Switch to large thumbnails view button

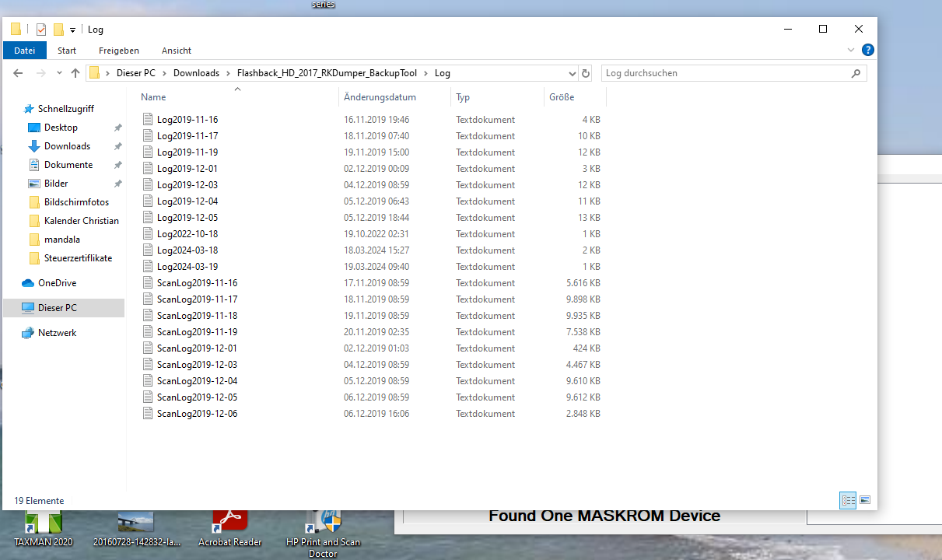tap(865, 500)
